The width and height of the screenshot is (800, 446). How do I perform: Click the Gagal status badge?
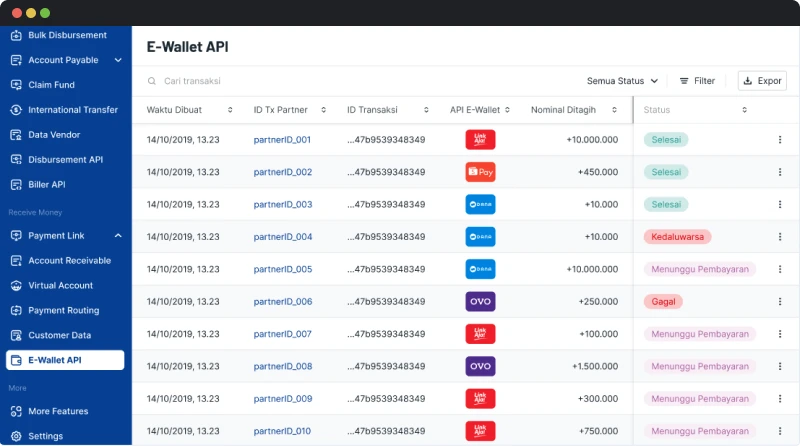point(663,302)
